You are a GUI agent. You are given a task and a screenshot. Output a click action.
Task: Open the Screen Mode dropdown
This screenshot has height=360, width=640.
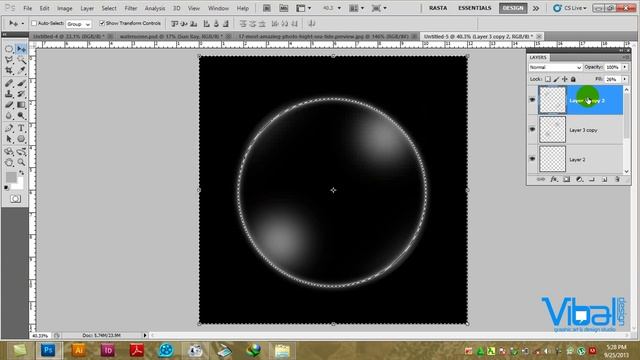coord(379,8)
